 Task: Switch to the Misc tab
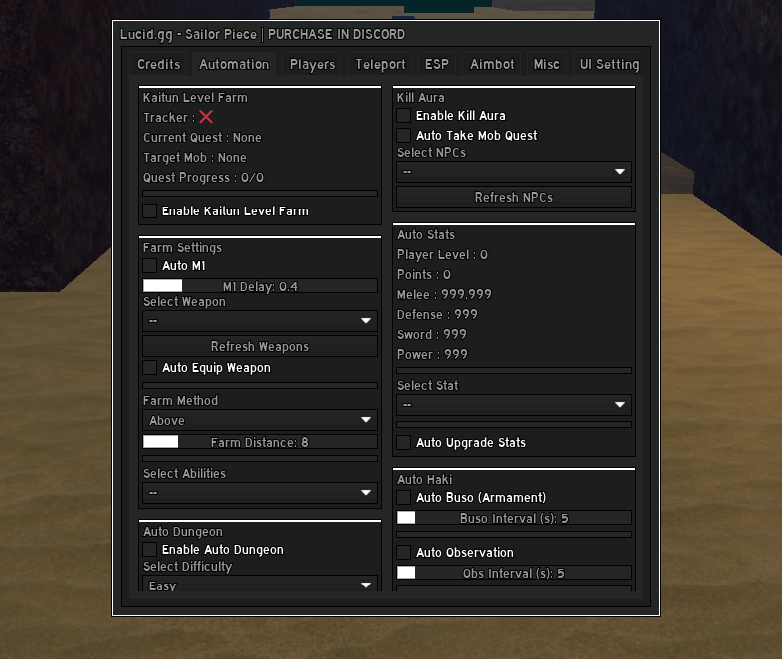(546, 64)
